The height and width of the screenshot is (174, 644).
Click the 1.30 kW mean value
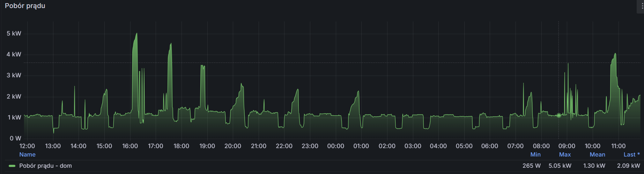coord(594,166)
